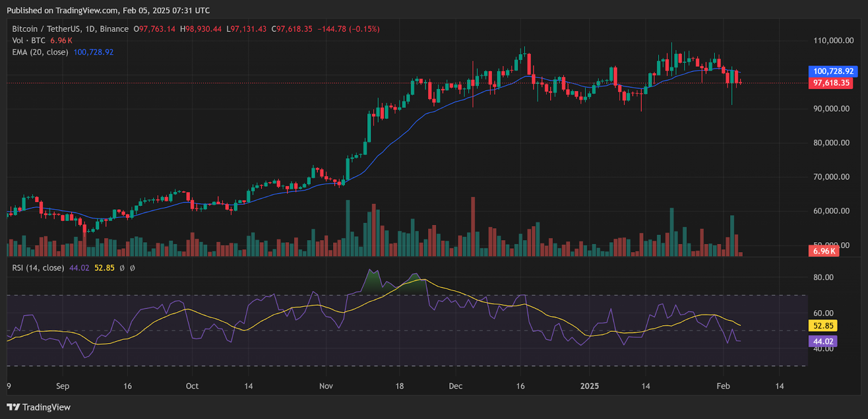Click the Published on TradingView.com header text
Viewport: 868px width, 419px height.
[x=108, y=10]
